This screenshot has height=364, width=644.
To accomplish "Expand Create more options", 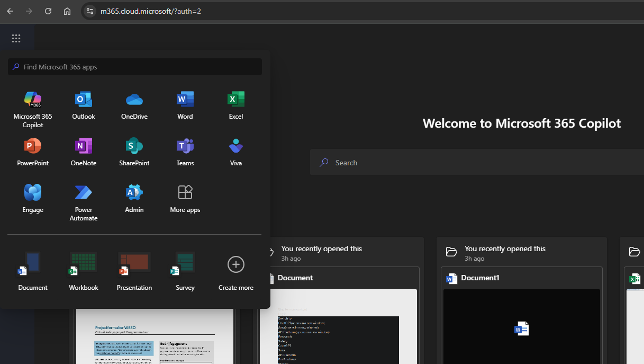I will (236, 264).
